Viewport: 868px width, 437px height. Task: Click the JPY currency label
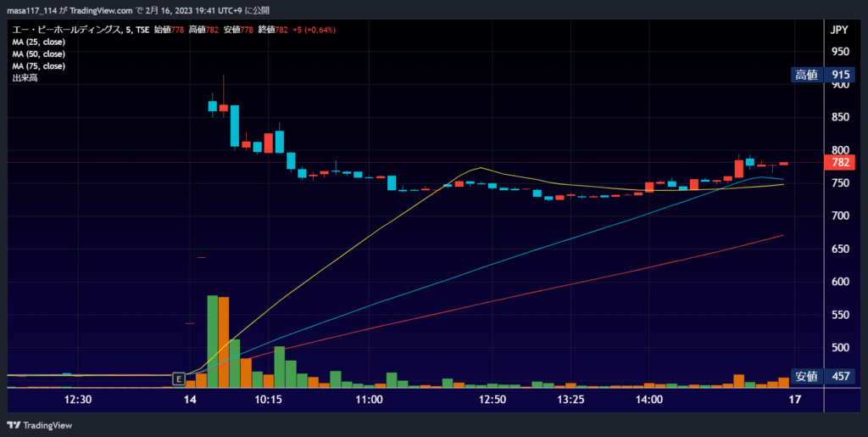pos(839,31)
